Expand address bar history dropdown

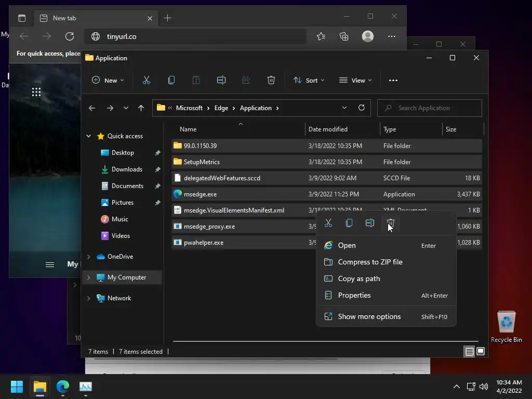pyautogui.click(x=344, y=108)
